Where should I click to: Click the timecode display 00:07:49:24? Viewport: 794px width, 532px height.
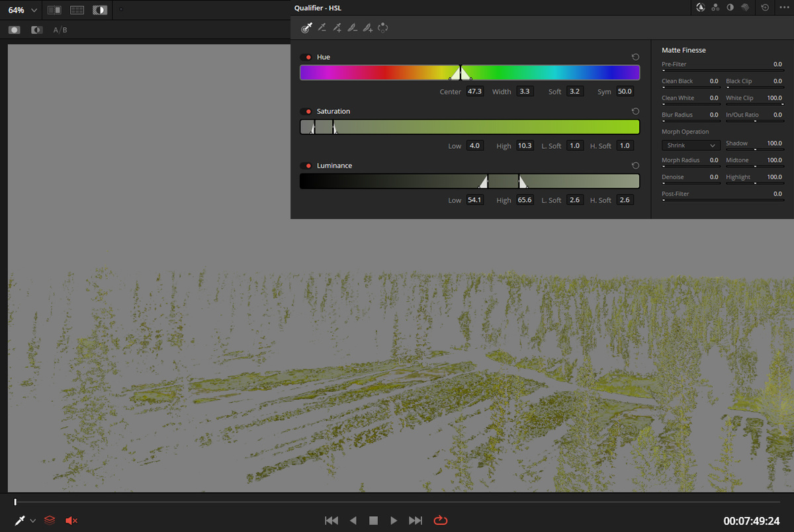(752, 521)
